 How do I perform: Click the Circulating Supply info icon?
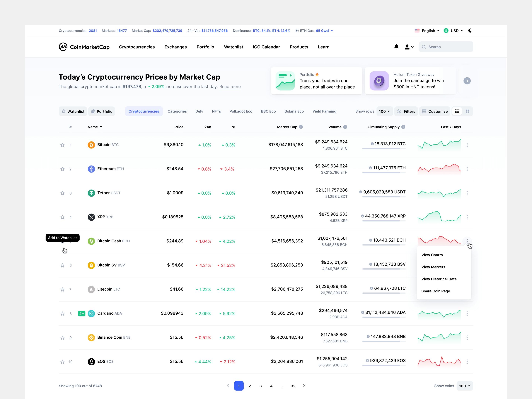coord(404,127)
